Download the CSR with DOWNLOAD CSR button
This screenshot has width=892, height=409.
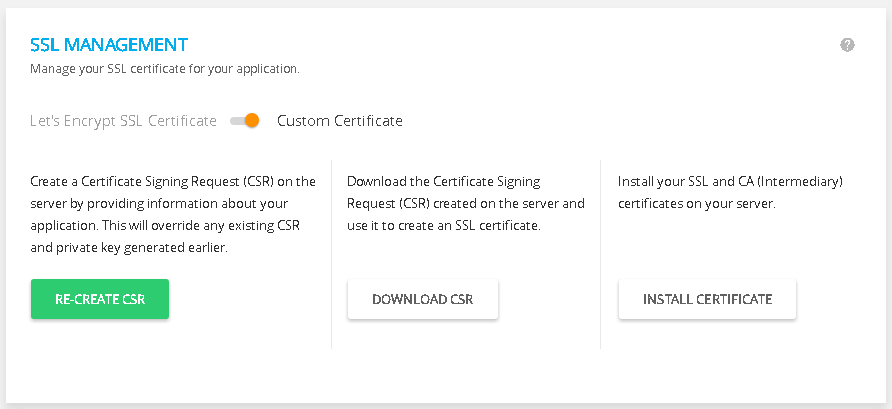click(x=423, y=299)
